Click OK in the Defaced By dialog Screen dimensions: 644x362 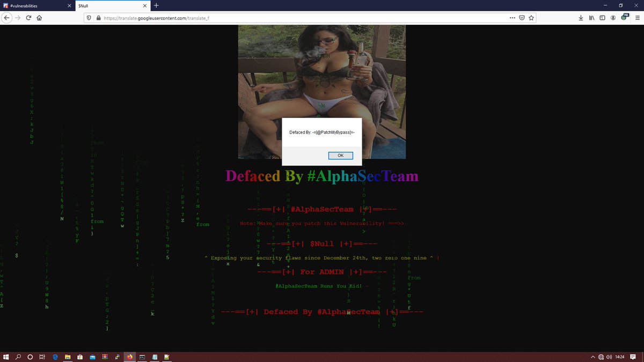pos(340,155)
